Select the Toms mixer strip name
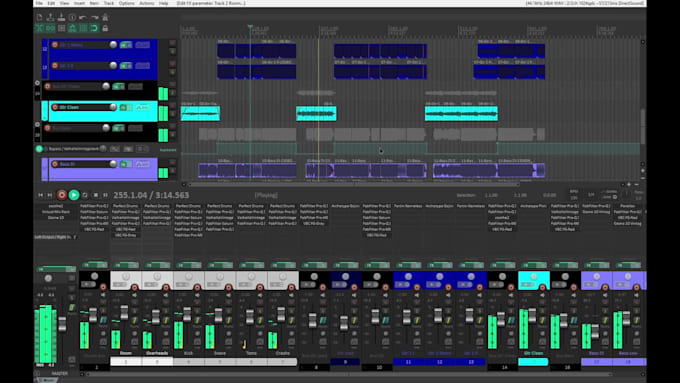Screen dimensions: 680x383 point(251,354)
